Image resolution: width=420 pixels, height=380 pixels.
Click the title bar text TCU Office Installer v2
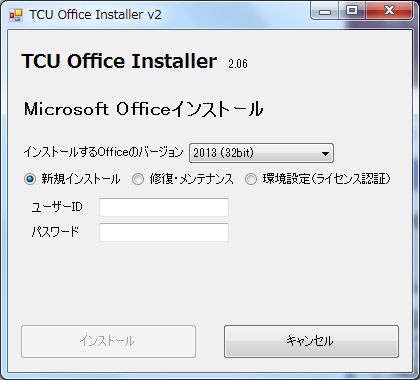point(95,15)
